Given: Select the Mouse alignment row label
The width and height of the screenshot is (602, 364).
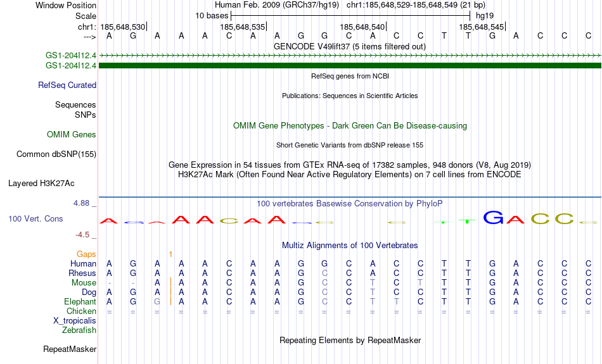Looking at the screenshot, I should (x=84, y=283).
